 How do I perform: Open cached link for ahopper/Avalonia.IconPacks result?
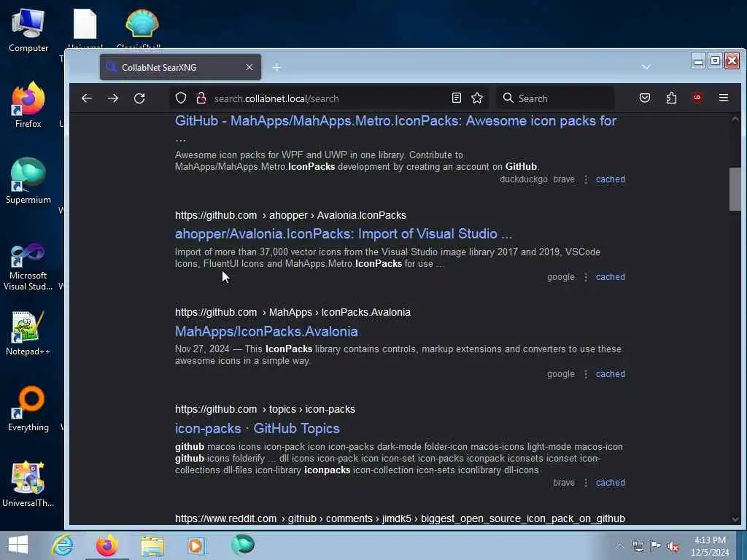[x=611, y=277]
